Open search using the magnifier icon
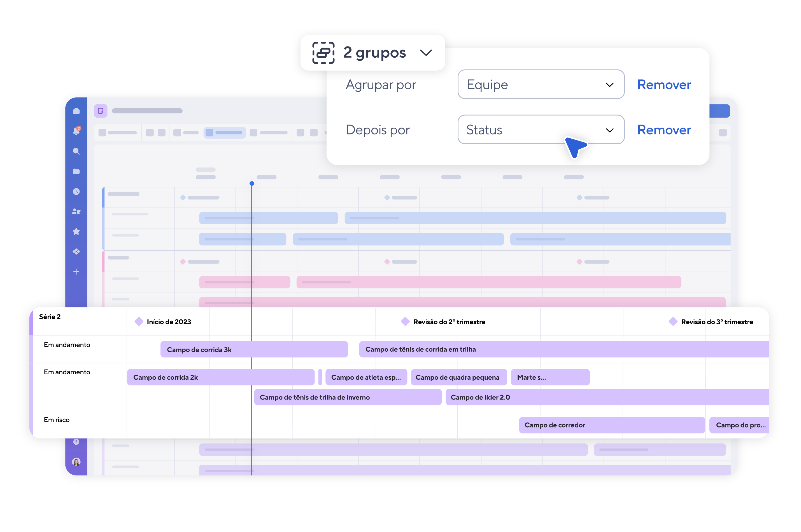 click(x=76, y=151)
